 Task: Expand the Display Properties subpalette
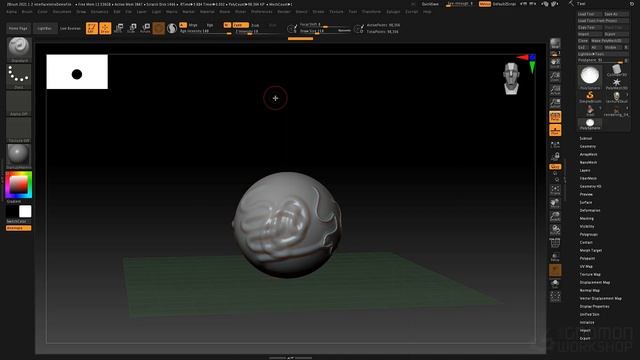point(594,307)
